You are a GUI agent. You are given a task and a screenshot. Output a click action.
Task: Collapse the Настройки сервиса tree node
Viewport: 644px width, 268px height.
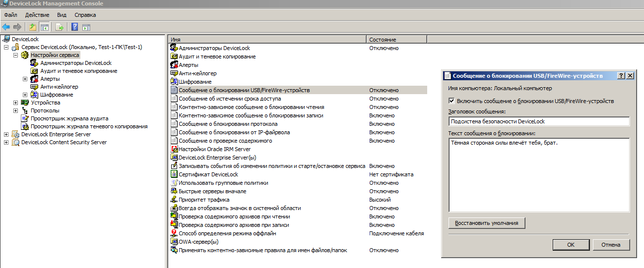[15, 55]
